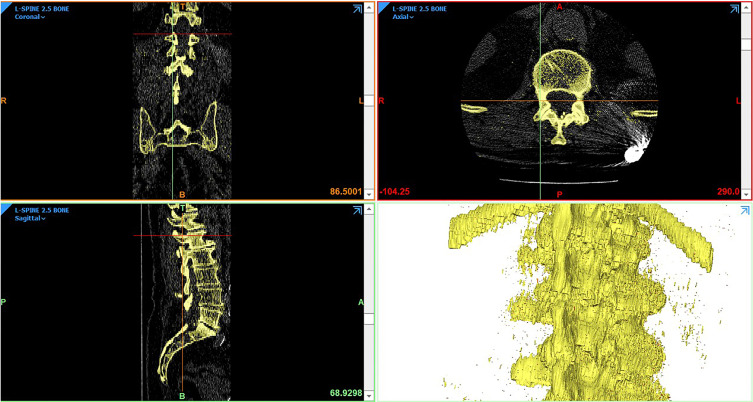Maximize the 3D rendering view

point(745,210)
